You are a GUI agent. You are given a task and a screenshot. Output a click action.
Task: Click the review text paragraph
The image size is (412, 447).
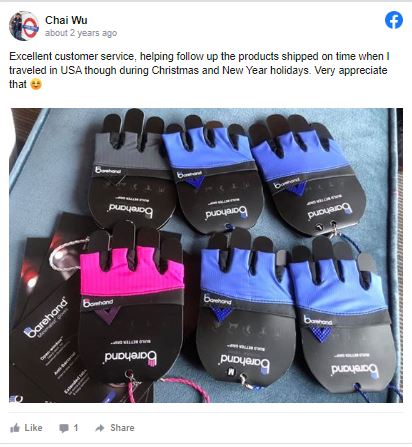point(199,70)
